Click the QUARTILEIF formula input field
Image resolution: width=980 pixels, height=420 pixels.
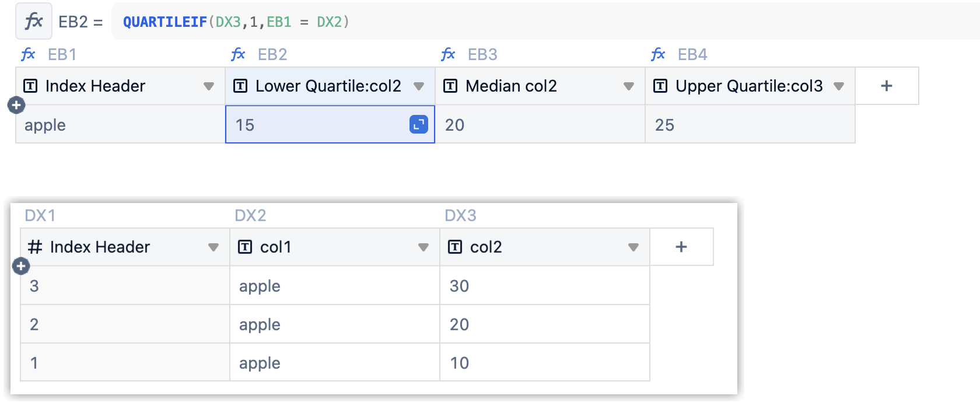coord(545,22)
